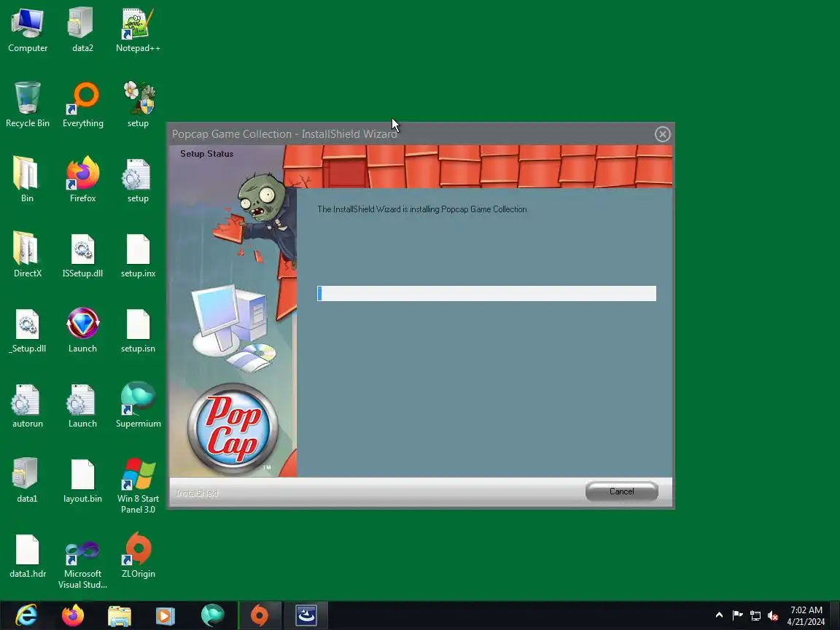Open File Explorer from the taskbar
This screenshot has width=840, height=630.
coord(119,615)
